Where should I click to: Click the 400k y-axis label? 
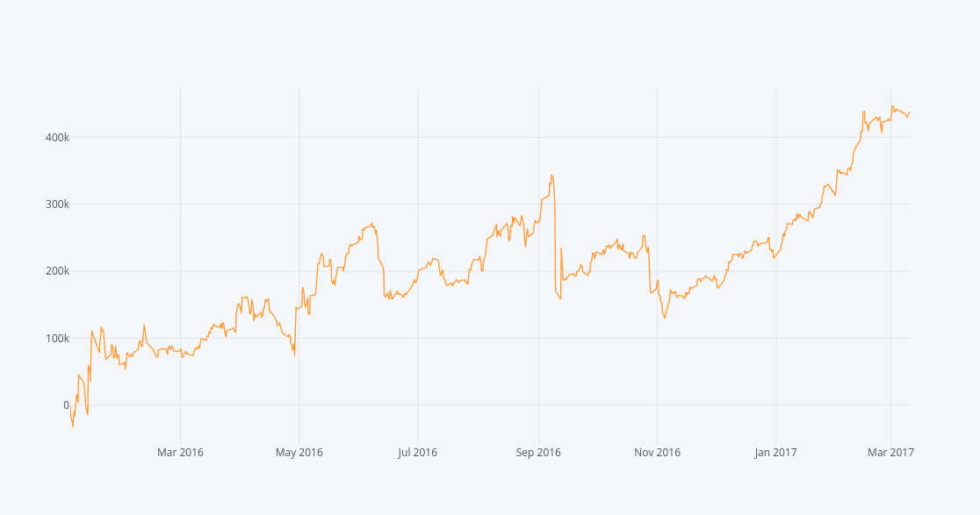[x=58, y=138]
